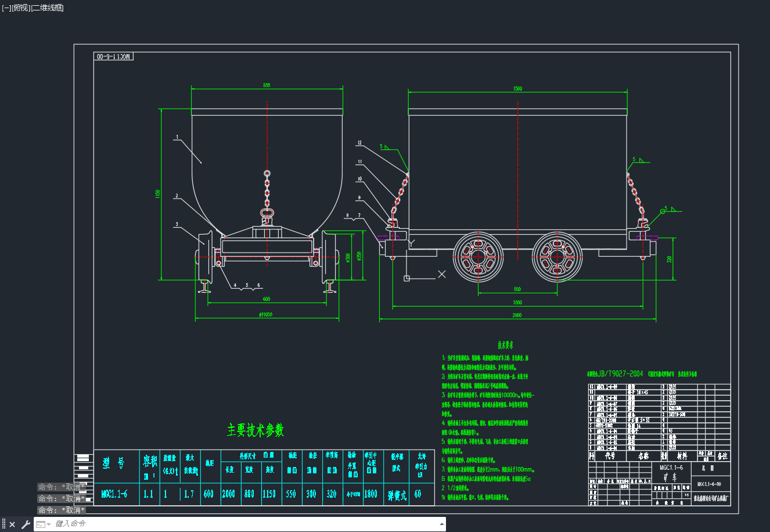Open the recent commands dropdown
This screenshot has height=532, width=770.
(x=44, y=524)
